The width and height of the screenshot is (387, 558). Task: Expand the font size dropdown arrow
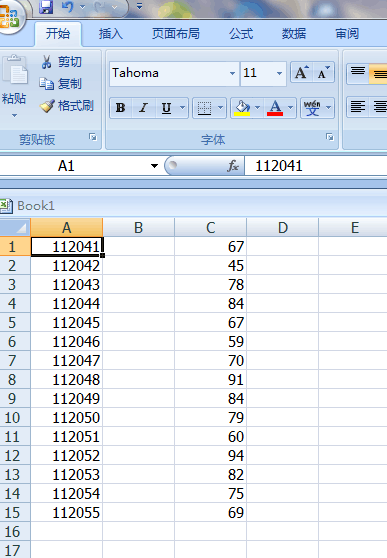click(x=279, y=73)
